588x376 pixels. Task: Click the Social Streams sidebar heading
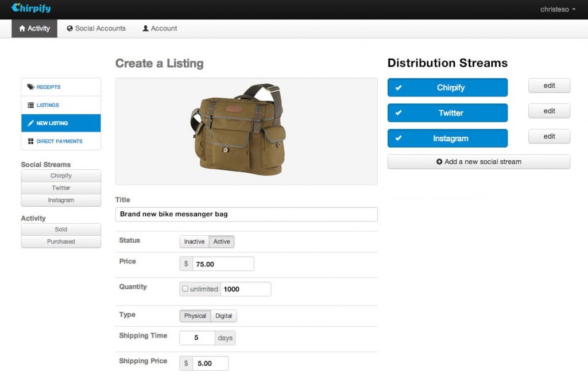click(x=46, y=165)
